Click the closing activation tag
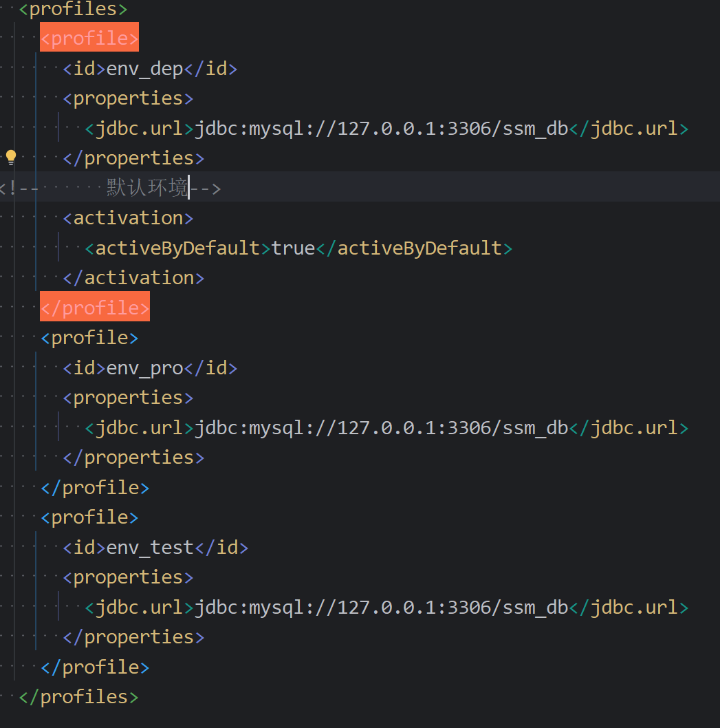 [x=133, y=278]
